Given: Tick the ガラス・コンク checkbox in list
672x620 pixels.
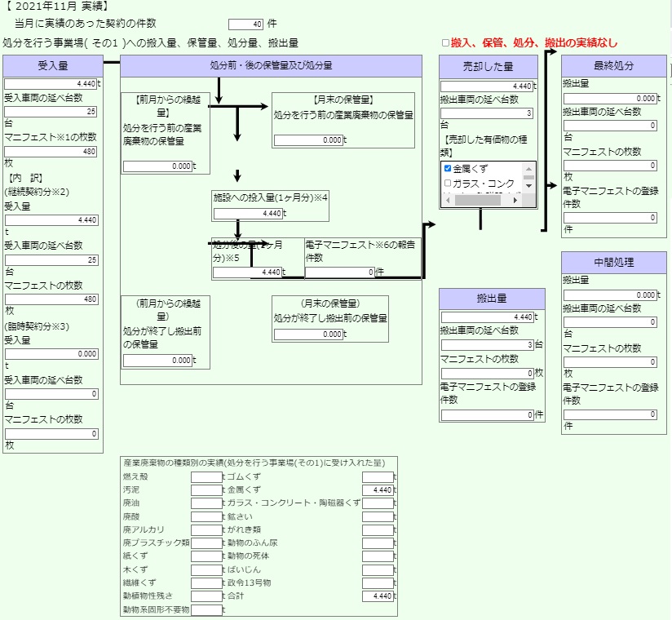Looking at the screenshot, I should [x=448, y=184].
